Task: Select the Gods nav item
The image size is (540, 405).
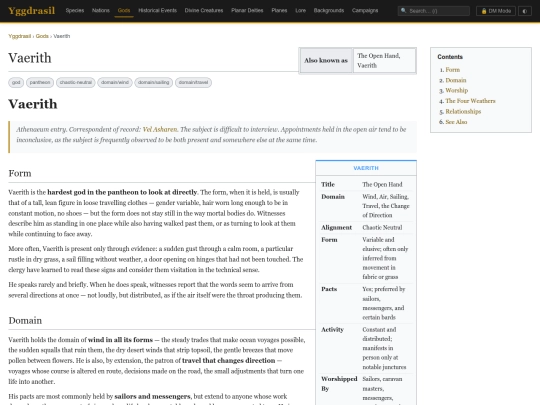Action: coord(124,11)
